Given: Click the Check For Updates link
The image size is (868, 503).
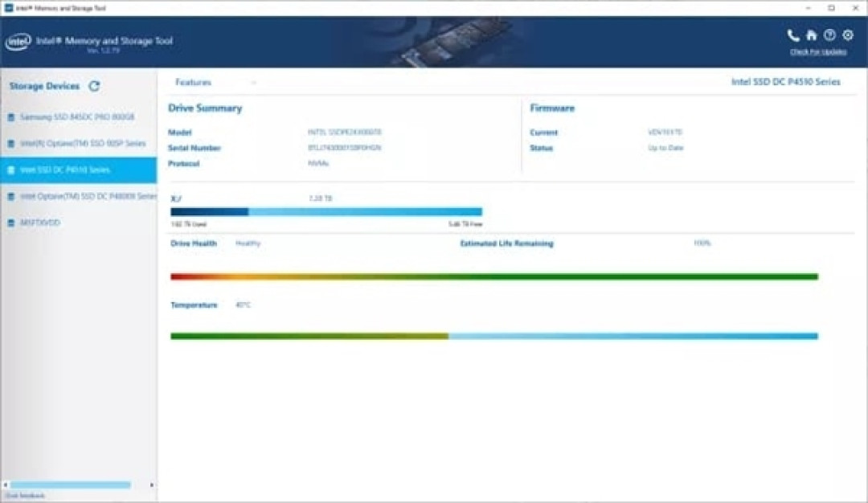Looking at the screenshot, I should (818, 52).
